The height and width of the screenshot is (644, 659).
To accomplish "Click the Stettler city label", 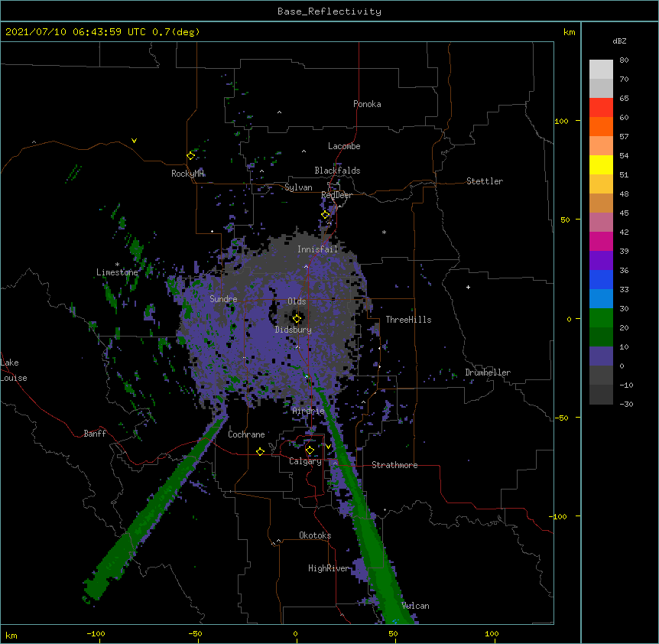I will [x=485, y=181].
